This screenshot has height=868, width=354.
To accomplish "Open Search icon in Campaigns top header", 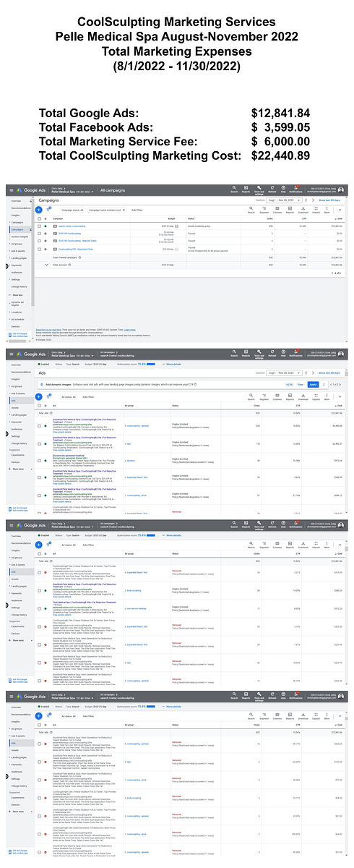I will [234, 190].
